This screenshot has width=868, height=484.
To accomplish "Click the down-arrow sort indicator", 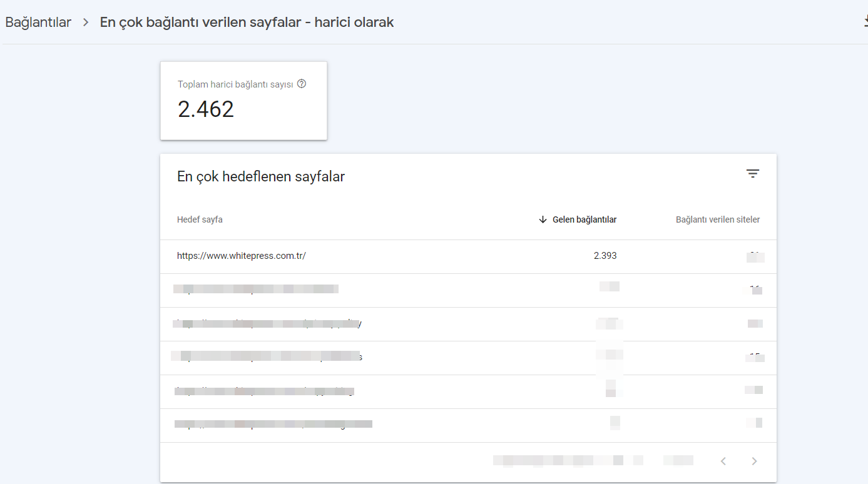I will [543, 219].
